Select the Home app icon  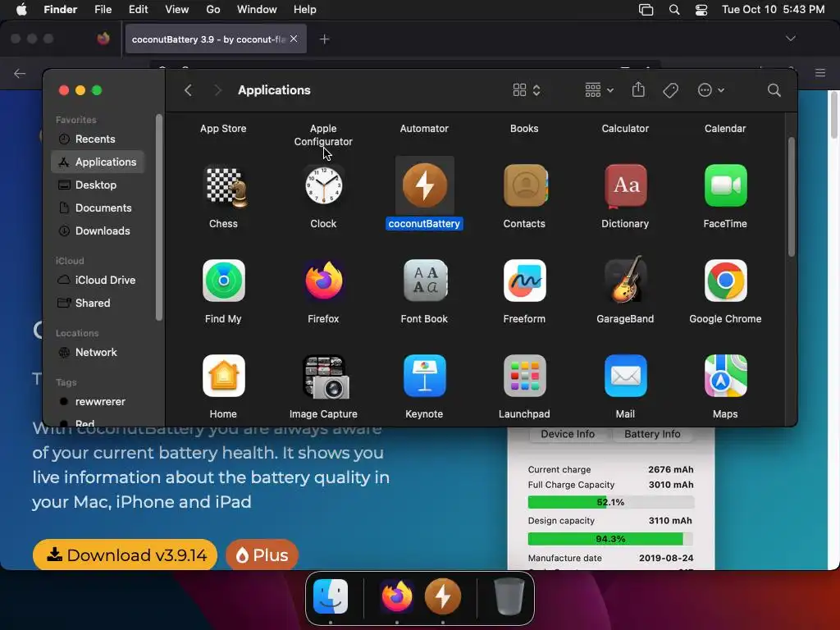click(223, 376)
